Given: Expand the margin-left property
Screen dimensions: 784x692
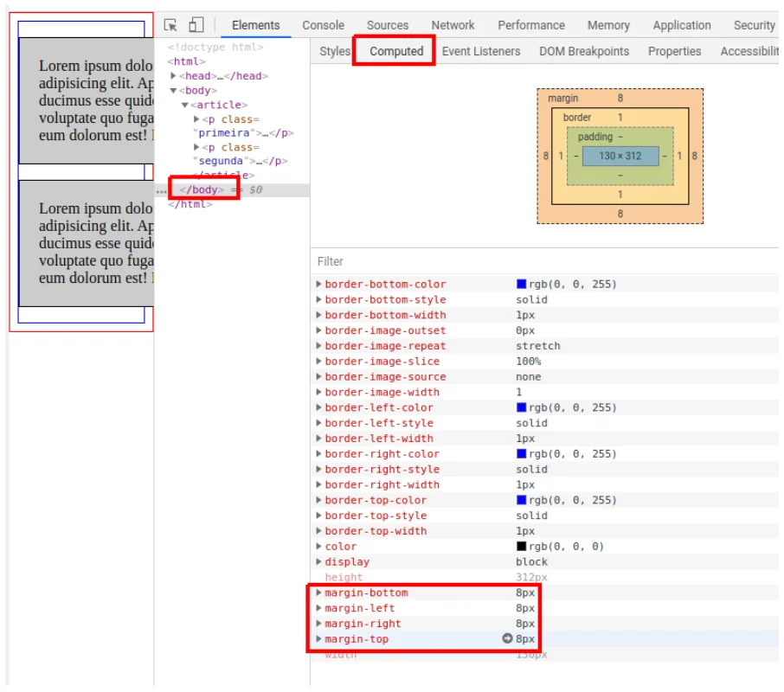Looking at the screenshot, I should tap(318, 608).
